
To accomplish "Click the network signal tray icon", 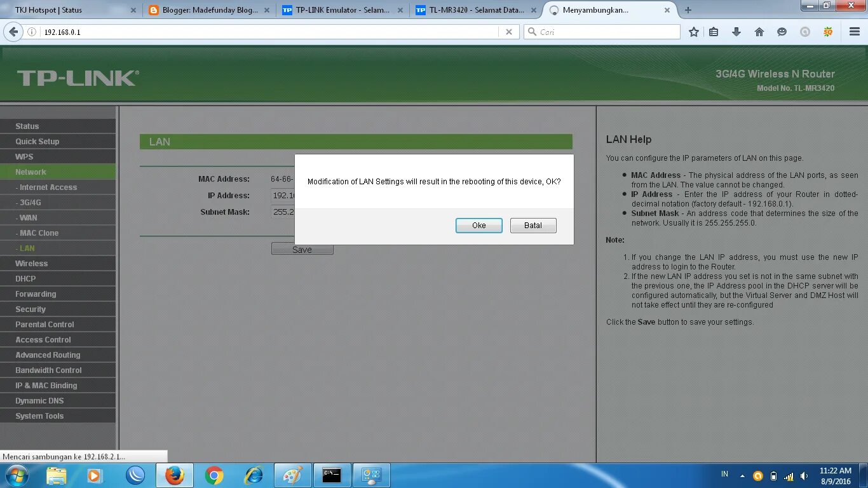I will (x=789, y=476).
